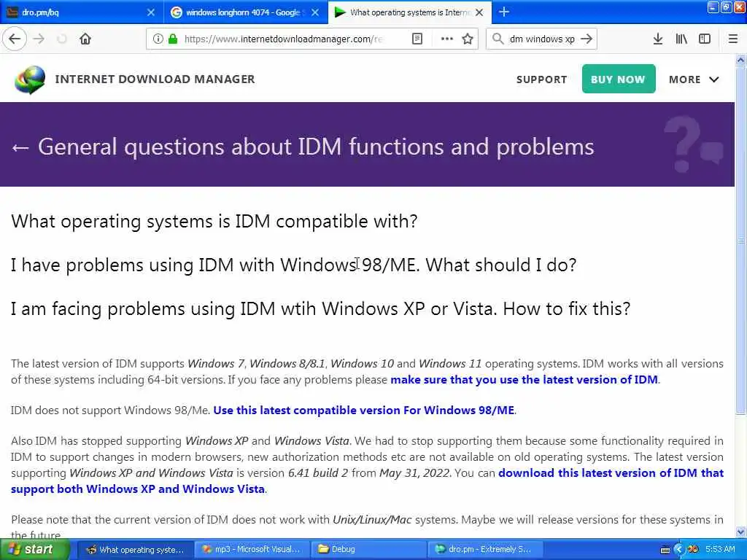Click the page scrollbar down arrow

pos(740,532)
